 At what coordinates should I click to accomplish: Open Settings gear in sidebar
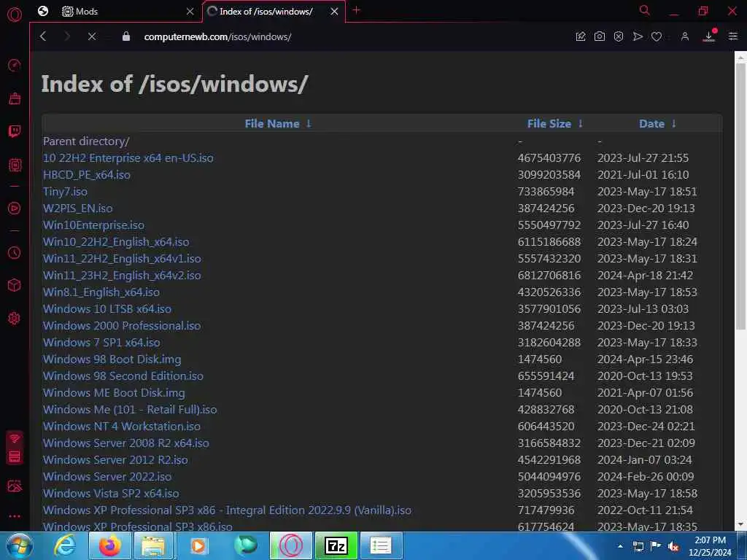[15, 318]
